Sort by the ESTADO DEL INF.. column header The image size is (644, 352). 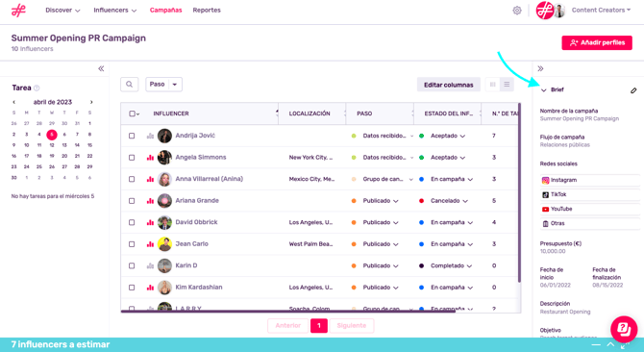point(449,113)
